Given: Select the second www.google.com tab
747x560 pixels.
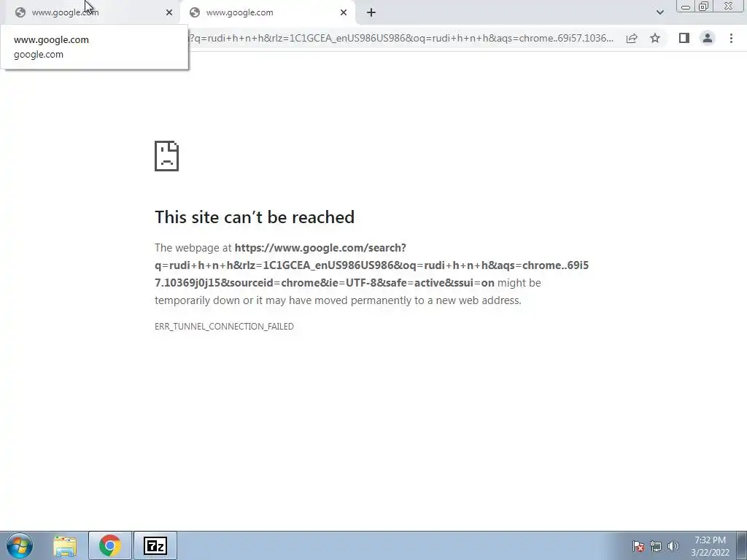Looking at the screenshot, I should [x=267, y=12].
